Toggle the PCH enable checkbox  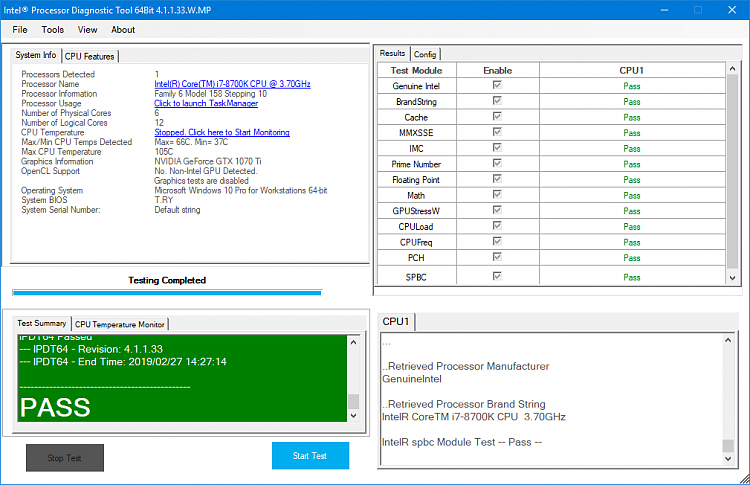point(497,257)
